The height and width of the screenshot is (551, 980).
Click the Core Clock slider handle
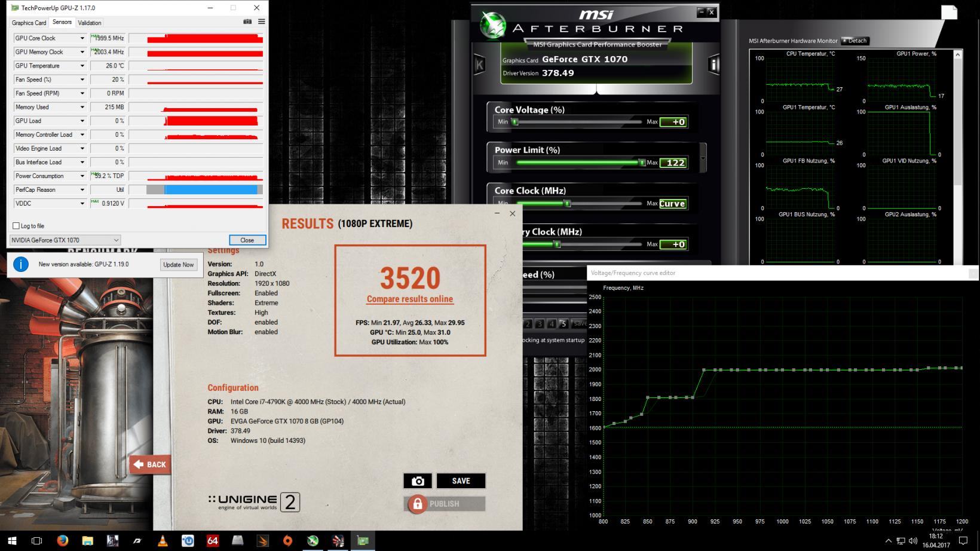click(567, 204)
